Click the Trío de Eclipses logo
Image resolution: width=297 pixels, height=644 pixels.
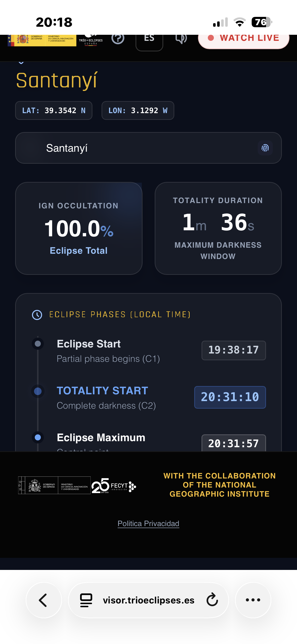(91, 40)
